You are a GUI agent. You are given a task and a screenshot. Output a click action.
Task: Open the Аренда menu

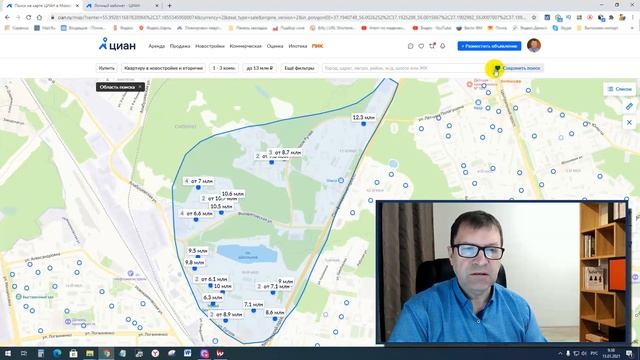click(x=157, y=46)
